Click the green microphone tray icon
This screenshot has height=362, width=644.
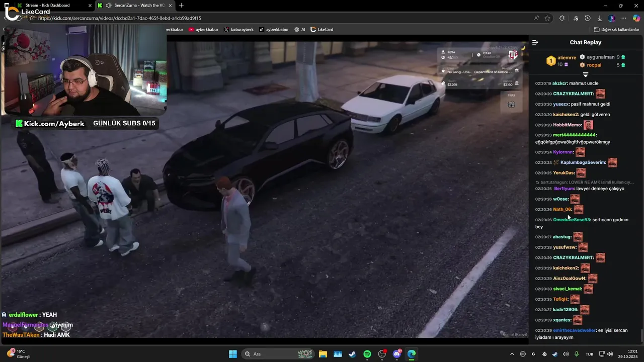coord(576,354)
